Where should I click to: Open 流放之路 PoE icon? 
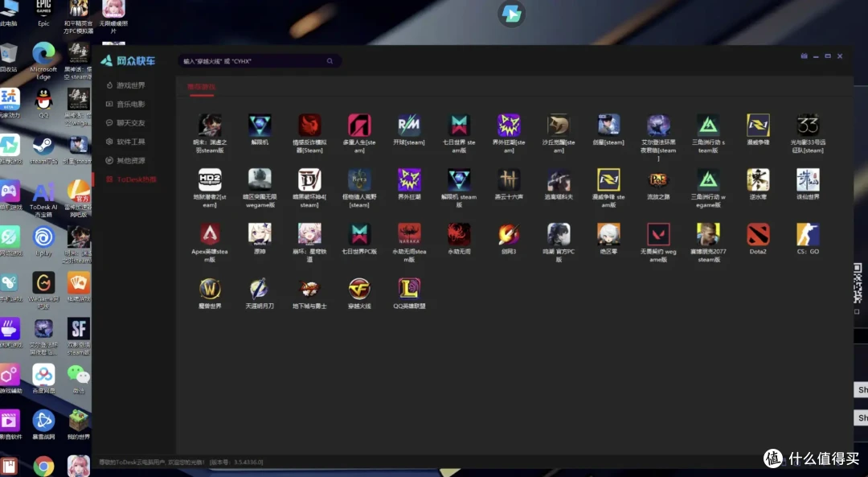(x=658, y=180)
